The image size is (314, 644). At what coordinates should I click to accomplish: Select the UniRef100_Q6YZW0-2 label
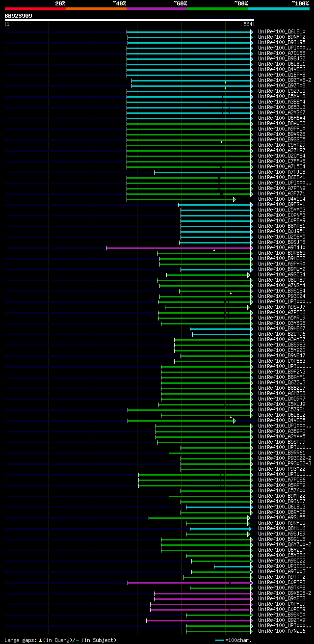pos(285,545)
